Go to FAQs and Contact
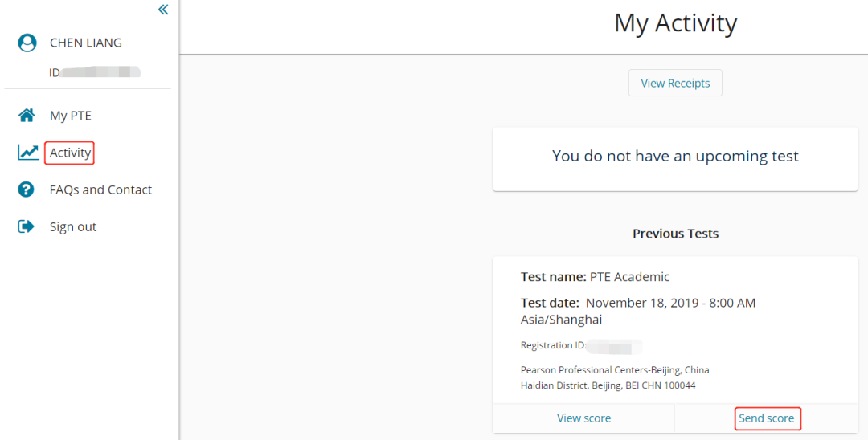Screen dimensions: 868x440 pyautogui.click(x=100, y=189)
